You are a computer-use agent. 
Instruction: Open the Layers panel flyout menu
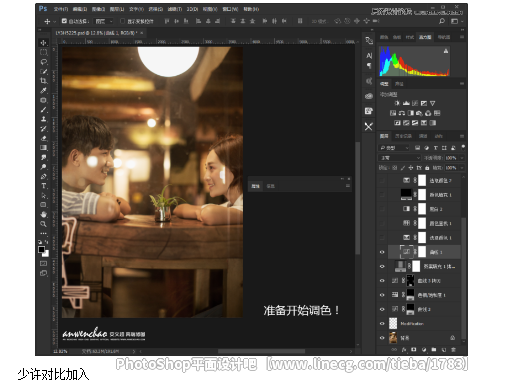pos(462,136)
